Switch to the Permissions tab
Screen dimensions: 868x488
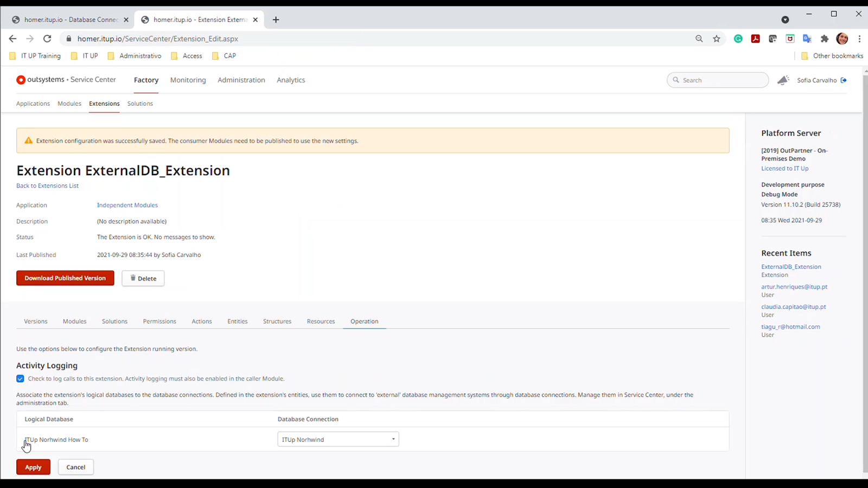(x=159, y=321)
